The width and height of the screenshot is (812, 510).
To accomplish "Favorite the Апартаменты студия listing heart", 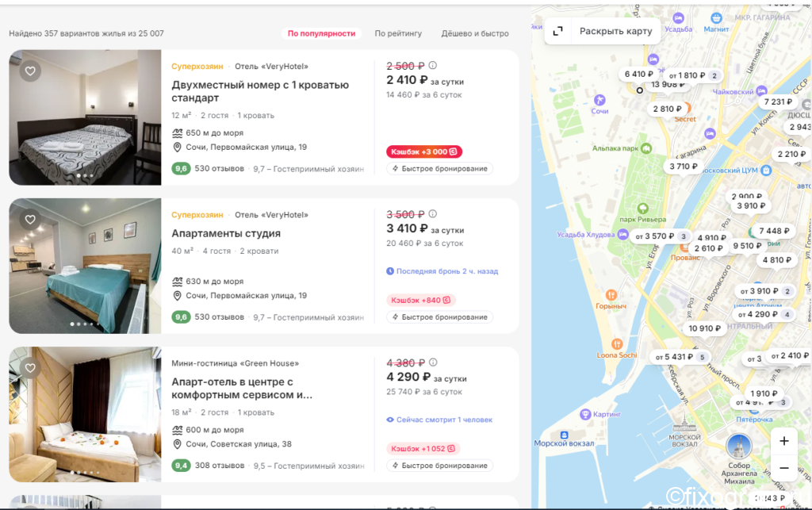I will pos(30,220).
